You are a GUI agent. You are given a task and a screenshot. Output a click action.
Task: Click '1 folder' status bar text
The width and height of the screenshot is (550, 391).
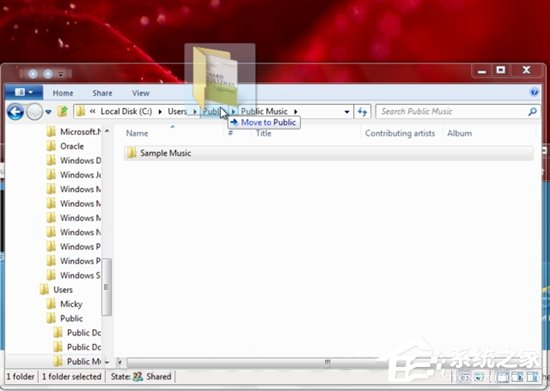point(21,377)
